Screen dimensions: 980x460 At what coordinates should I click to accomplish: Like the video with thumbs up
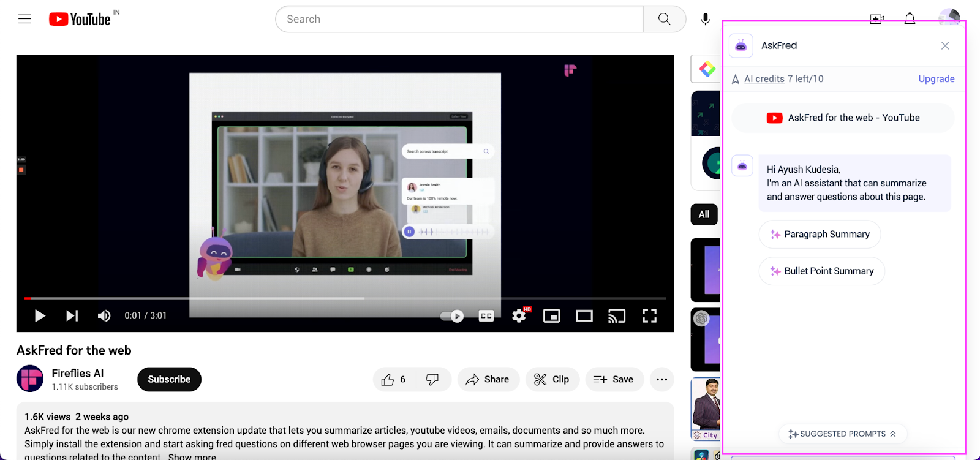tap(394, 379)
